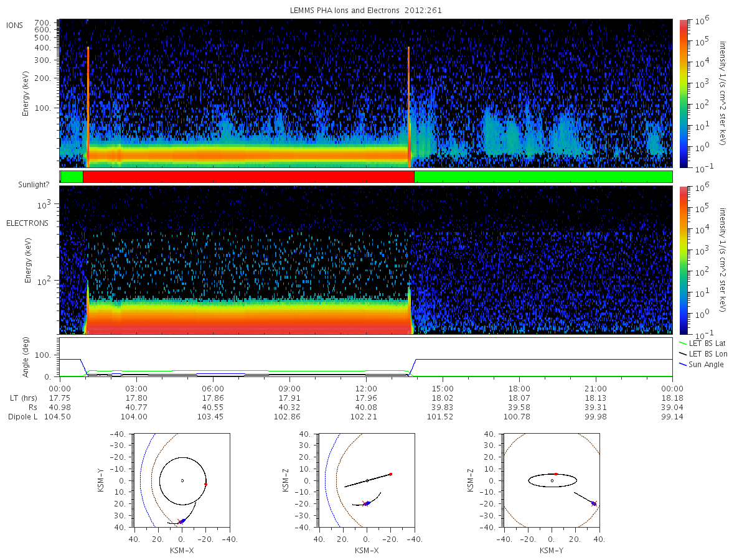Image resolution: width=747 pixels, height=560 pixels.
Task: Click the green sunlit segment after 13:45
Action: click(x=543, y=177)
